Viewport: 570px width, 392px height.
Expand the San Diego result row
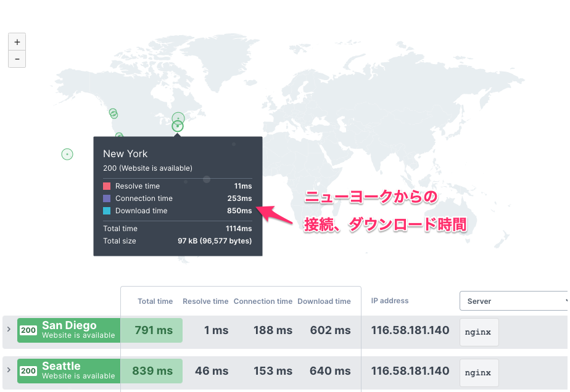(9, 329)
